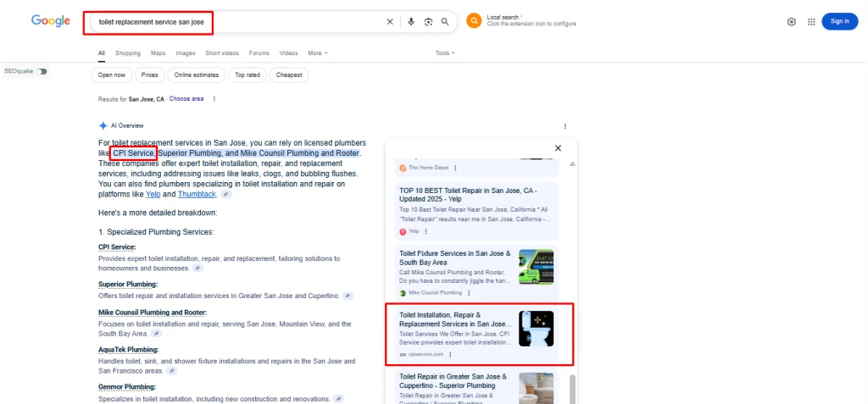Toggle the SEOquake switch
The width and height of the screenshot is (868, 404).
tap(42, 71)
